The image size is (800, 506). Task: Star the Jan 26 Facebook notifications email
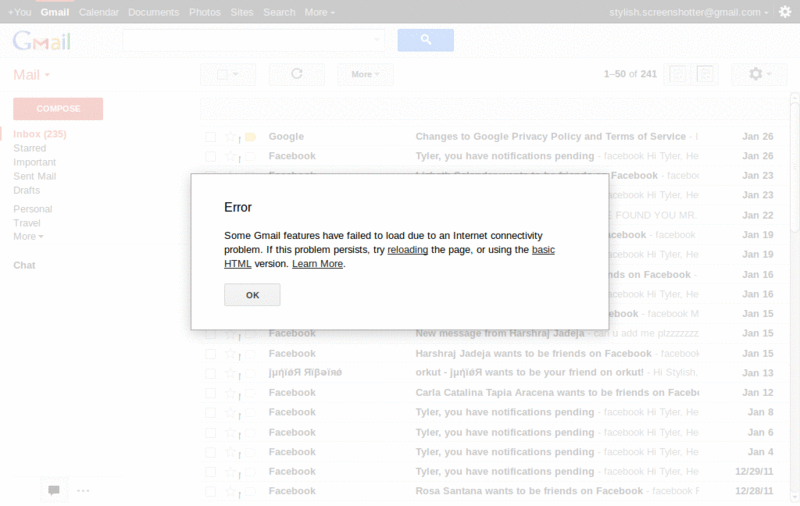(230, 156)
